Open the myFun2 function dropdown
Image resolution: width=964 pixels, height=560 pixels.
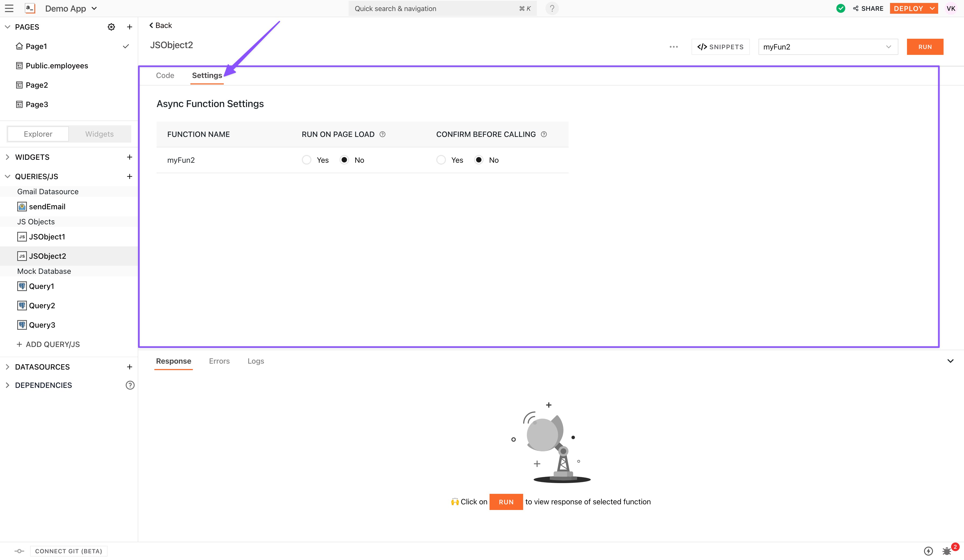[828, 47]
